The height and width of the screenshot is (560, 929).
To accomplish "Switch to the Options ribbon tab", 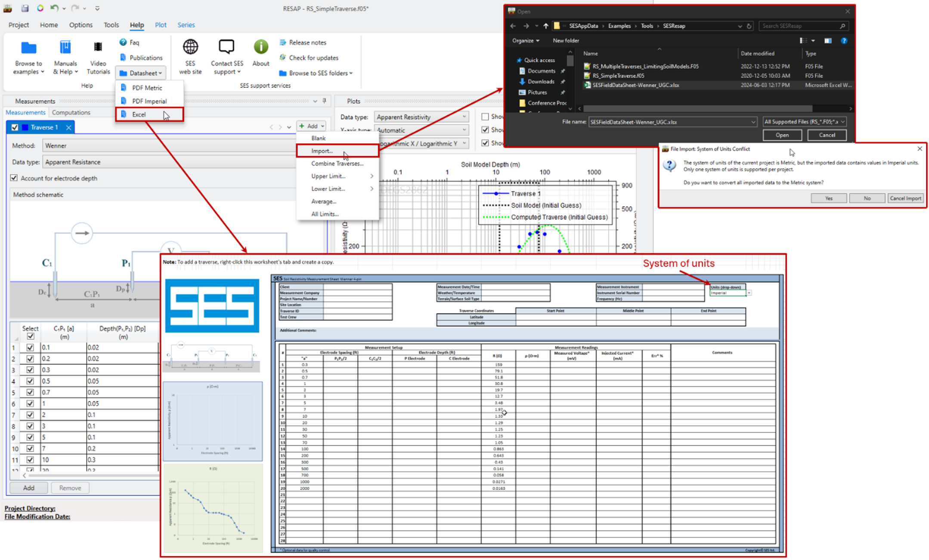I will (81, 25).
